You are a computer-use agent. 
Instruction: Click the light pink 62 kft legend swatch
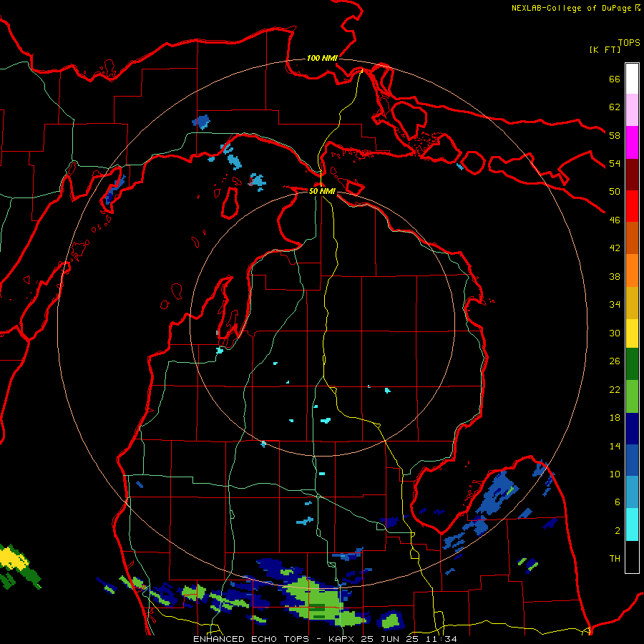click(632, 110)
